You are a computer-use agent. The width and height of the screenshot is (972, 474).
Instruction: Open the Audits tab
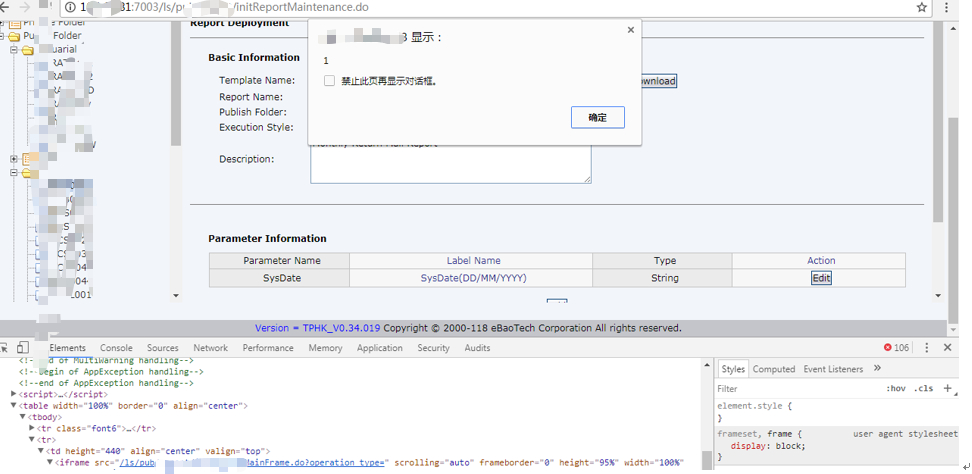point(477,348)
